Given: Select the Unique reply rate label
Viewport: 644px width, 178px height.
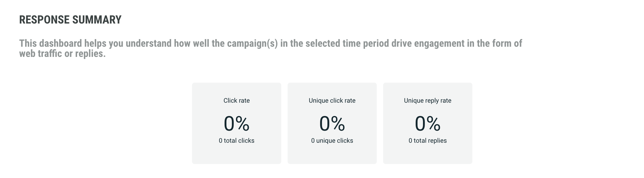Looking at the screenshot, I should (x=427, y=100).
